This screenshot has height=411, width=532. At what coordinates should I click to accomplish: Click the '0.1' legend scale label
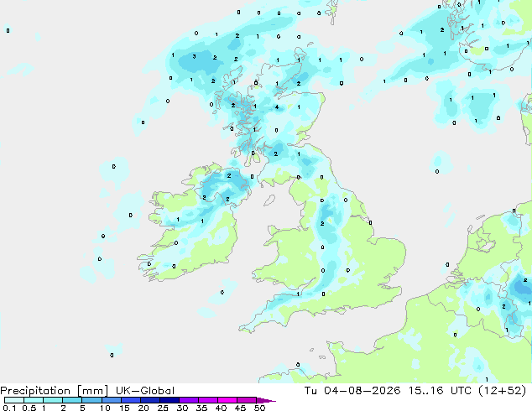click(x=9, y=408)
